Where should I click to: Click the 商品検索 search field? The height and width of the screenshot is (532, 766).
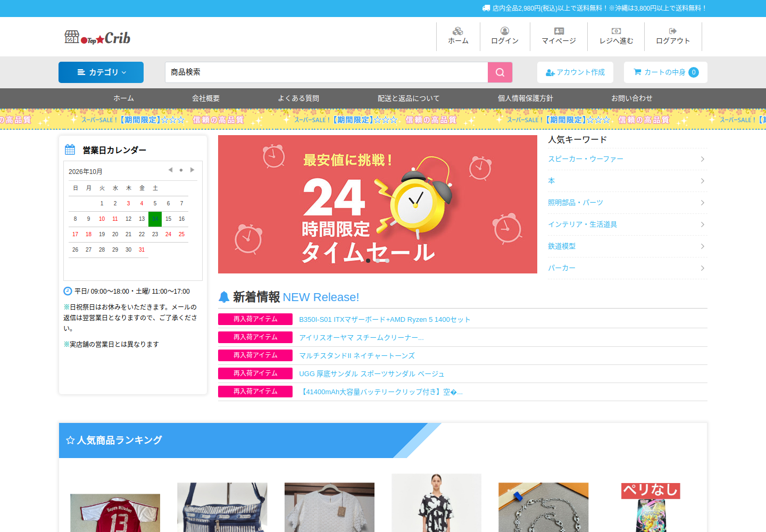(326, 72)
